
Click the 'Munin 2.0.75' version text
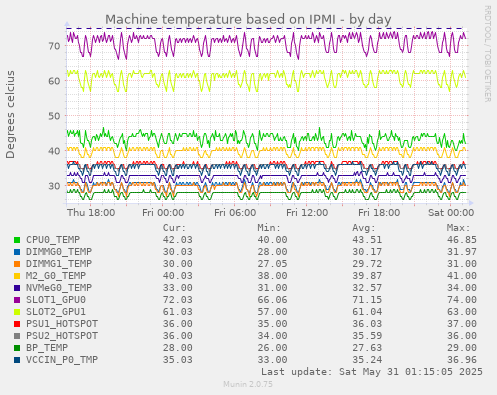248,384
